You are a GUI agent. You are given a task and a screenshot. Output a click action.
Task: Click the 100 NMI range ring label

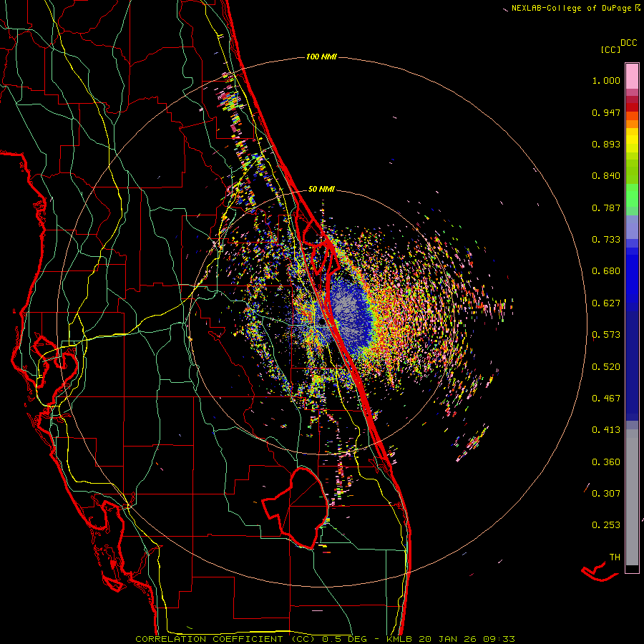click(321, 57)
